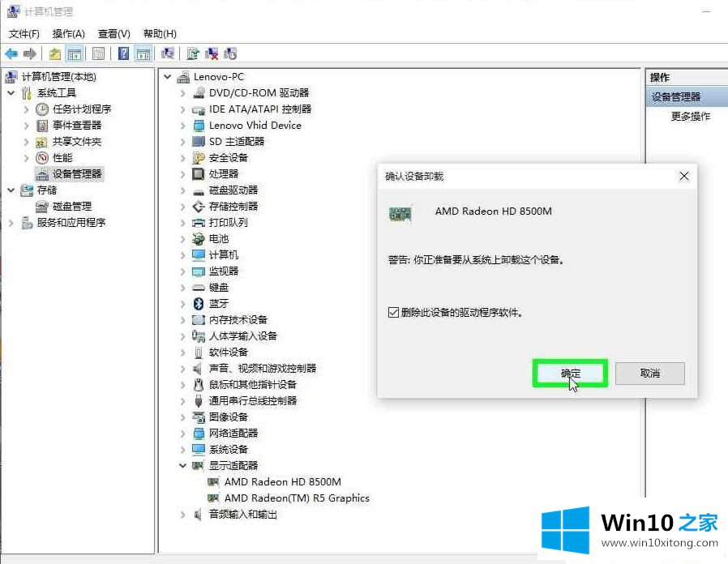The height and width of the screenshot is (564, 728).
Task: Click the Cancel (取消) button in dialog
Action: (650, 374)
